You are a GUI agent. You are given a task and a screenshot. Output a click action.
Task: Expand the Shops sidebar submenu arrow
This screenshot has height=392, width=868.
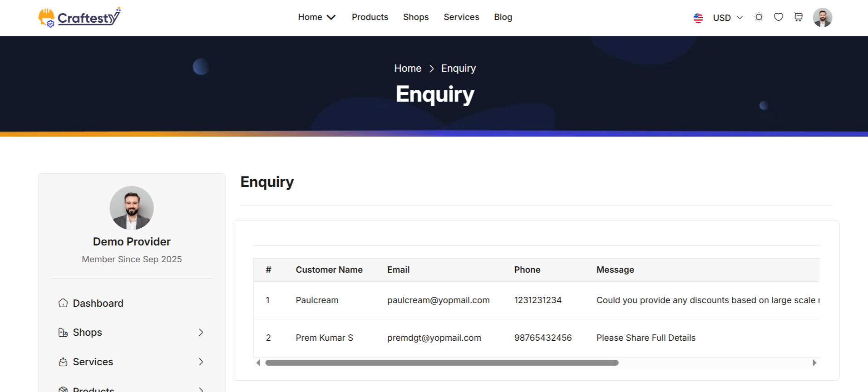pyautogui.click(x=201, y=333)
